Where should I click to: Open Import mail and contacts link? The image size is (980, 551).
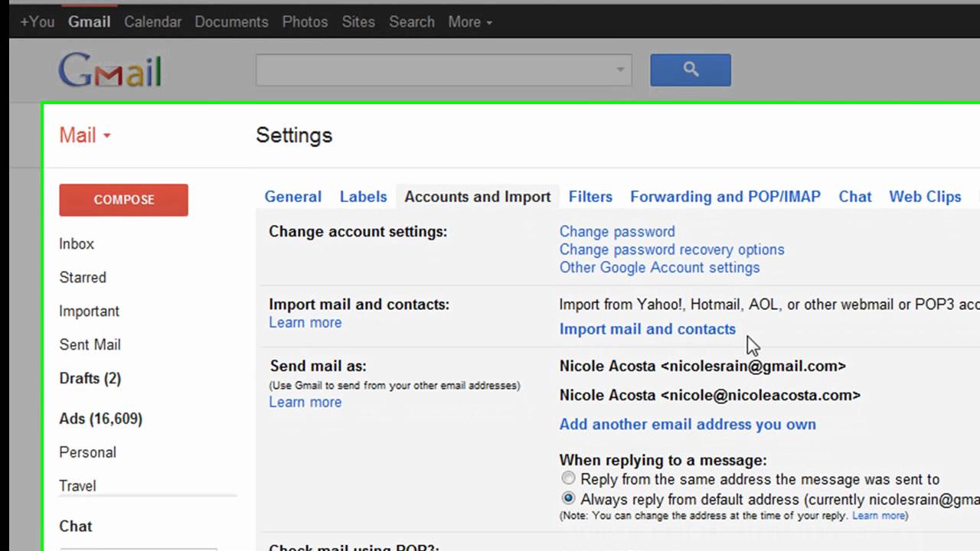pos(647,329)
